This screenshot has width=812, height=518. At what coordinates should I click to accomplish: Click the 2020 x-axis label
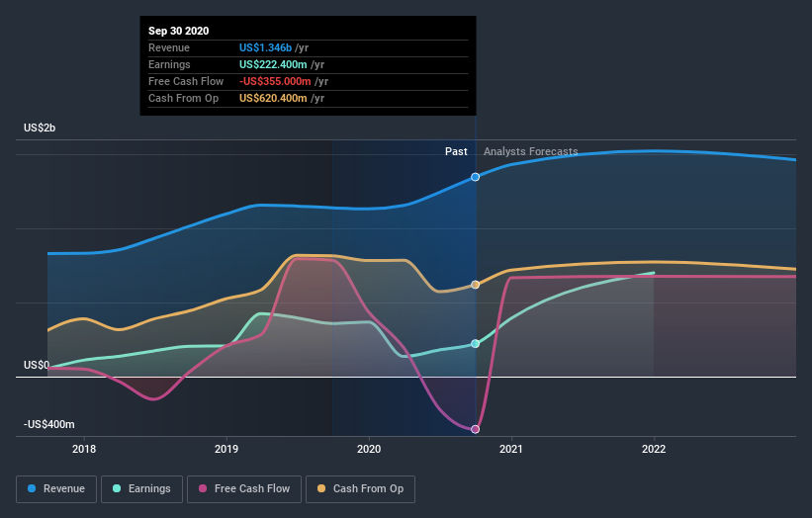(x=369, y=449)
